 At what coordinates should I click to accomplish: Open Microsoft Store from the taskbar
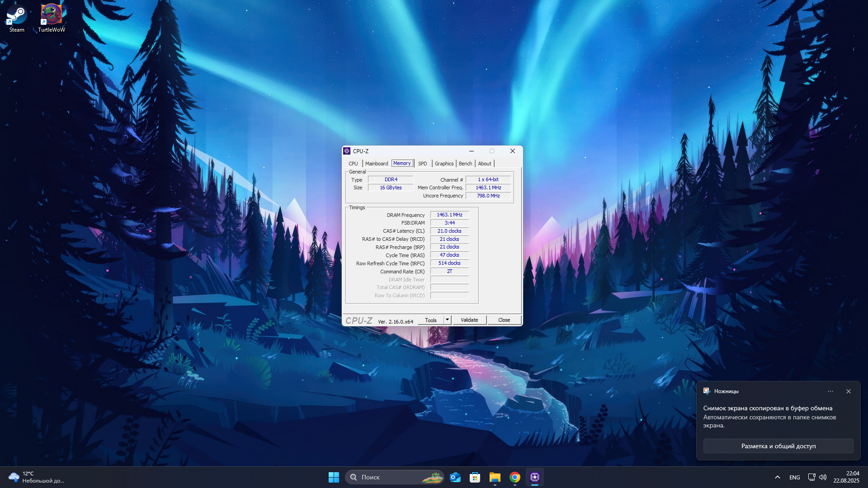475,477
